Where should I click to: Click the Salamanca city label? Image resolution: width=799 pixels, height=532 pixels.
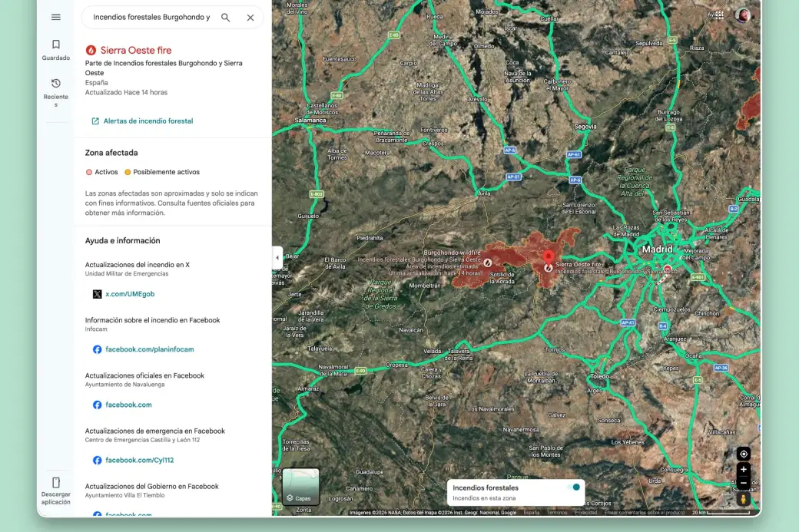310,121
